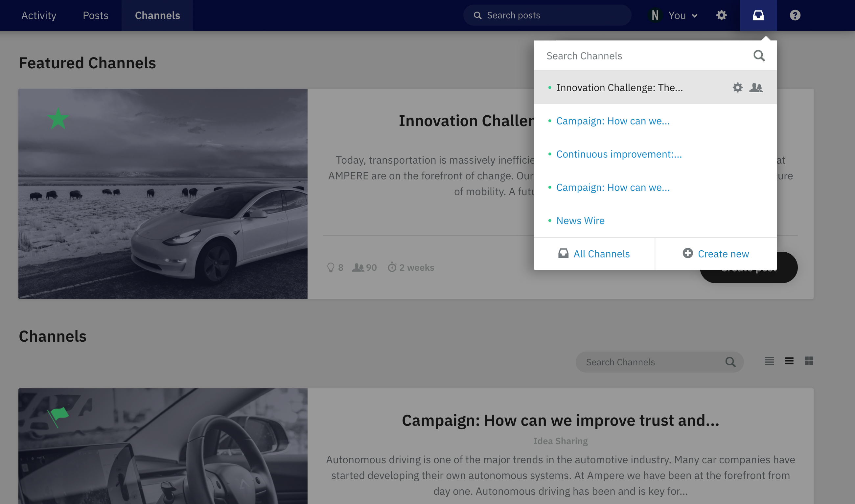
Task: Click the lightbulb ideas count 8
Action: tap(335, 268)
